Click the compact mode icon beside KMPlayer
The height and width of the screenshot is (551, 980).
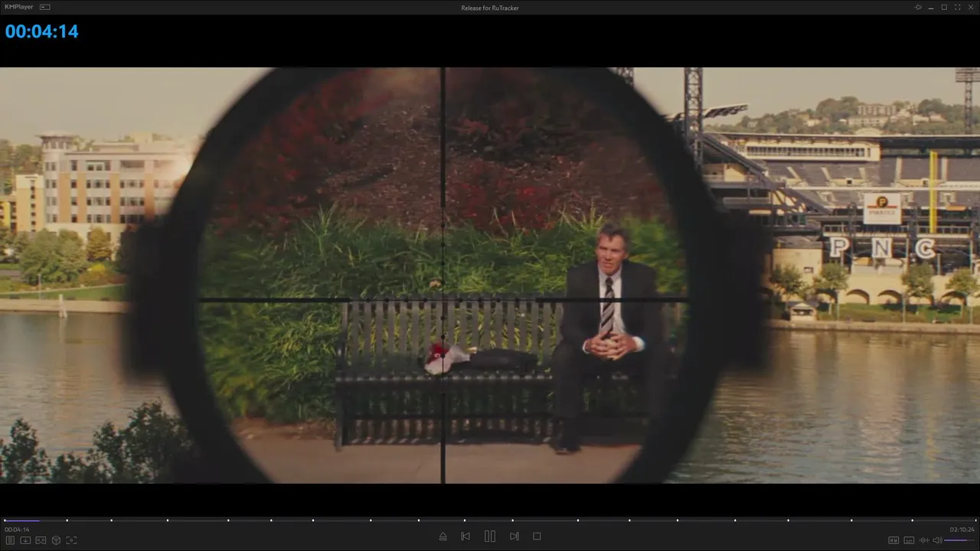(45, 7)
